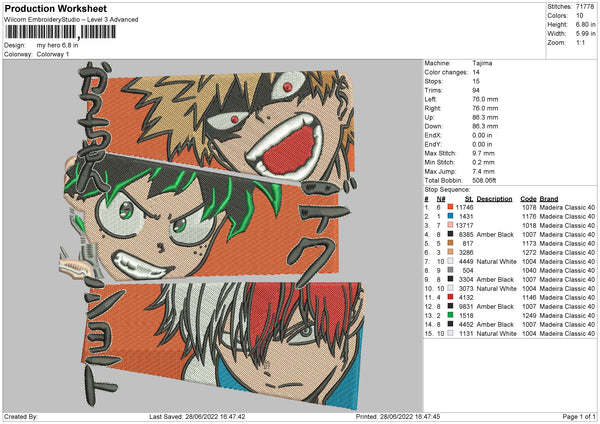
Task: Click the "Code" column header
Action: (x=528, y=199)
